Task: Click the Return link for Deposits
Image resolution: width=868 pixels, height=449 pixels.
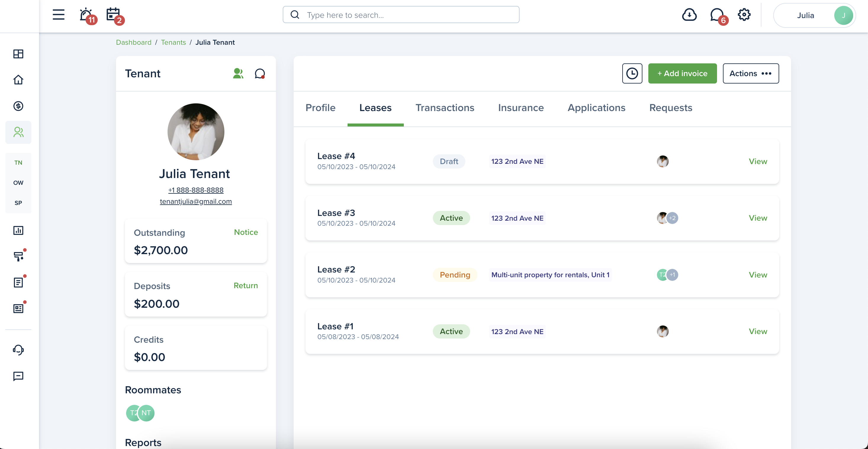Action: 246,286
